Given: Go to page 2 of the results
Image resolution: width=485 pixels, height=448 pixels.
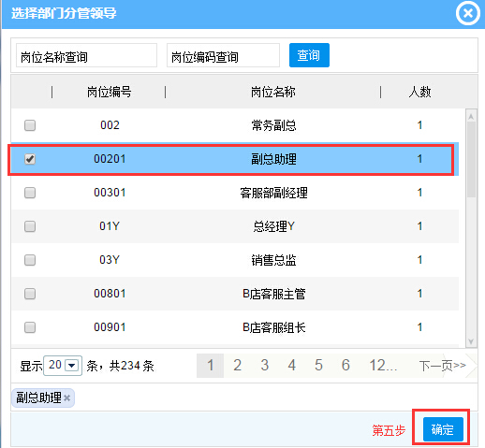Looking at the screenshot, I should pyautogui.click(x=237, y=366).
